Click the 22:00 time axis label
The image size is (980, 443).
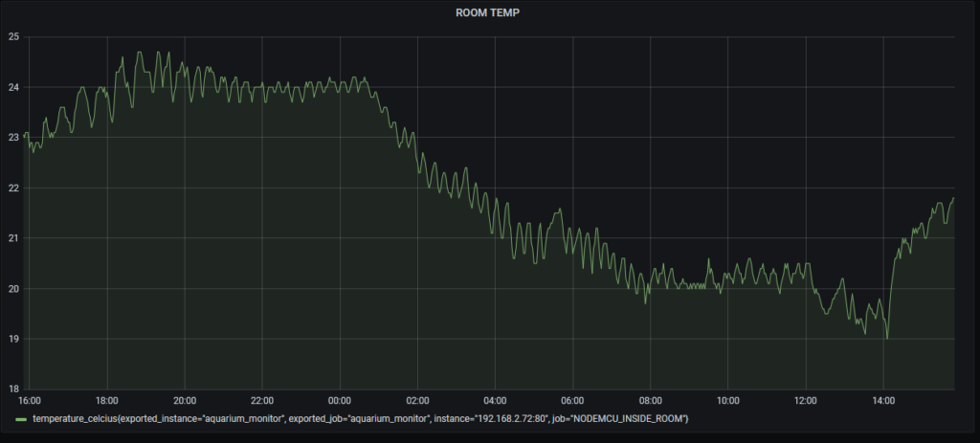click(x=262, y=400)
